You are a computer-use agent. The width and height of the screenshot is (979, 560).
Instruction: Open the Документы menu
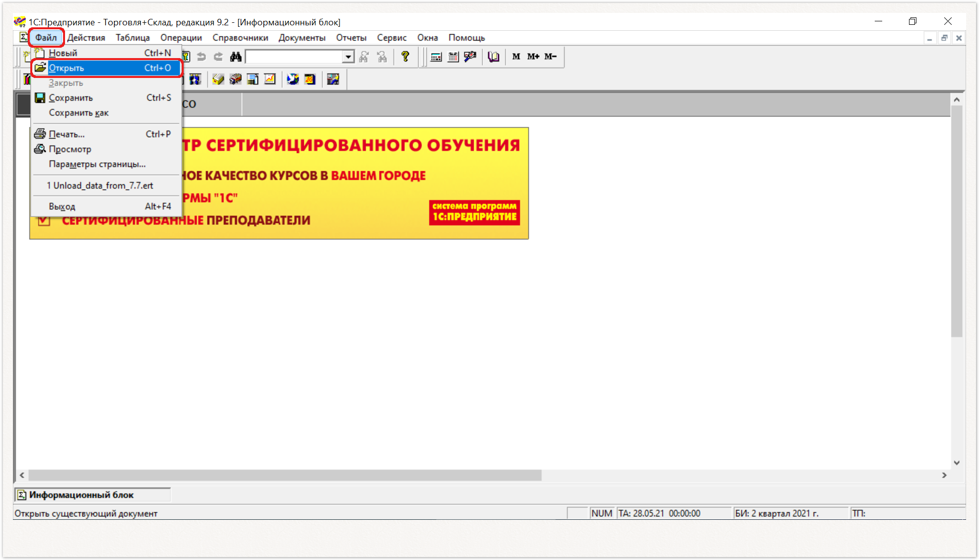click(302, 38)
